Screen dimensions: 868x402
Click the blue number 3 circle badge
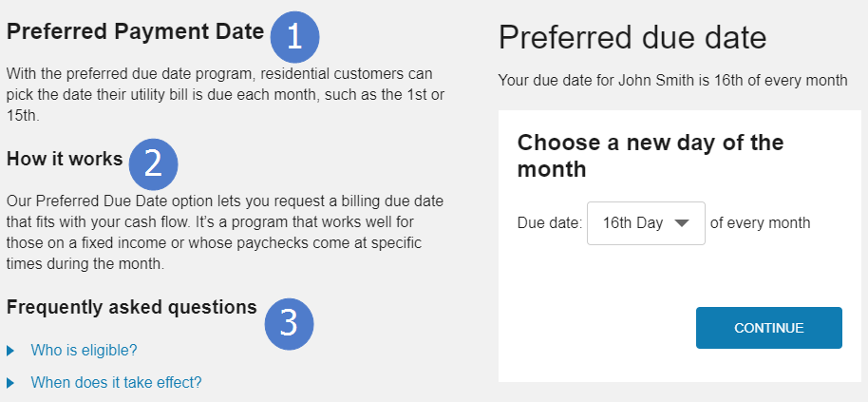click(x=289, y=323)
